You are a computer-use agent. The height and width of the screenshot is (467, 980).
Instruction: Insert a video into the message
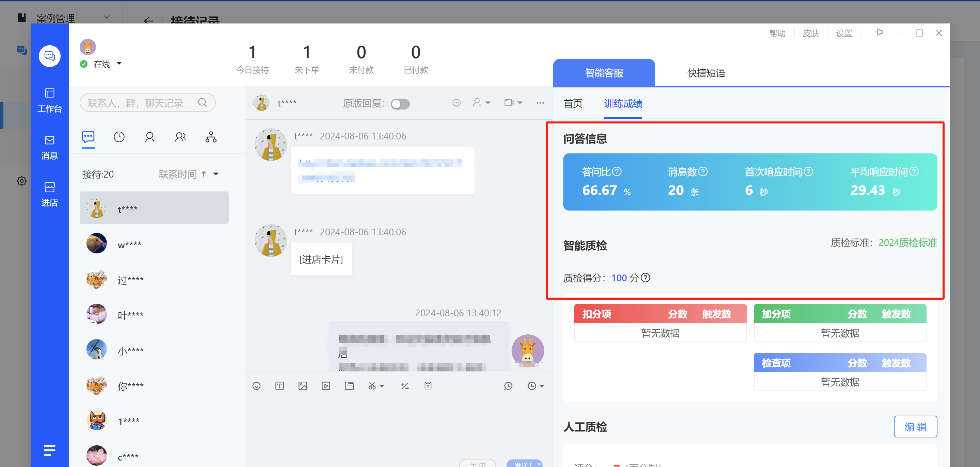(326, 386)
